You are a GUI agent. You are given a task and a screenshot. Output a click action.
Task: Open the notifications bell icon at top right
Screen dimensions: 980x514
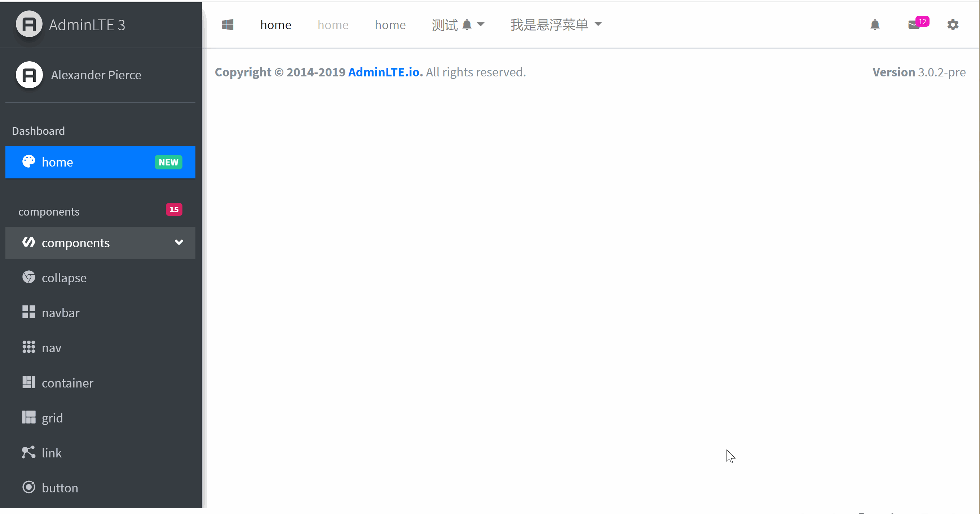tap(875, 25)
